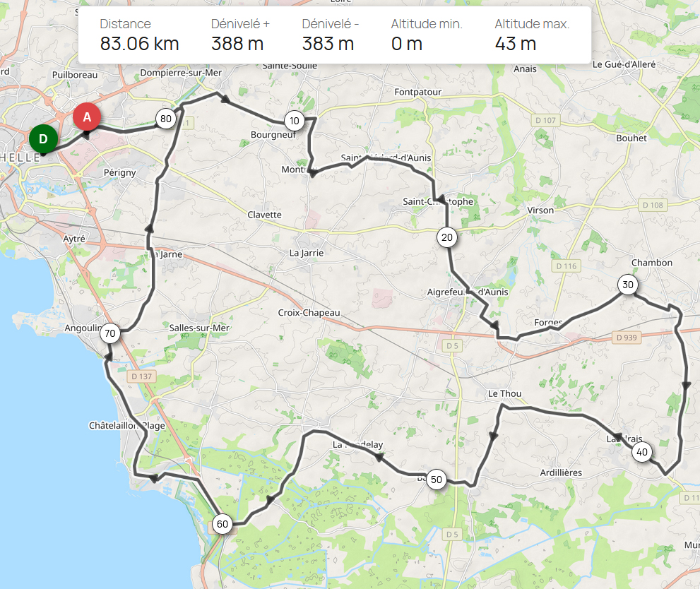
Task: Select the 20 km waypoint marker
Action: tap(447, 237)
